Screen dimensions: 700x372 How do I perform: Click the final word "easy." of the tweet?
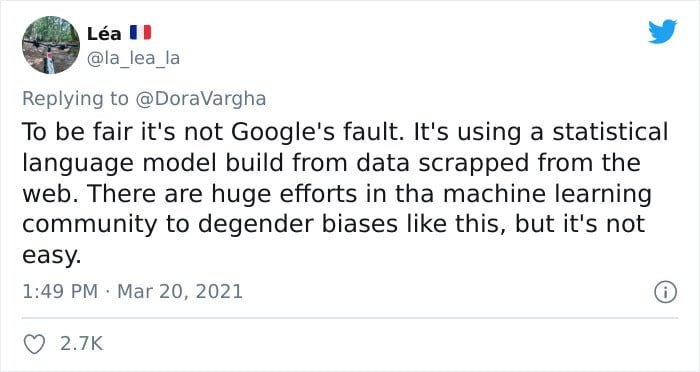52,256
